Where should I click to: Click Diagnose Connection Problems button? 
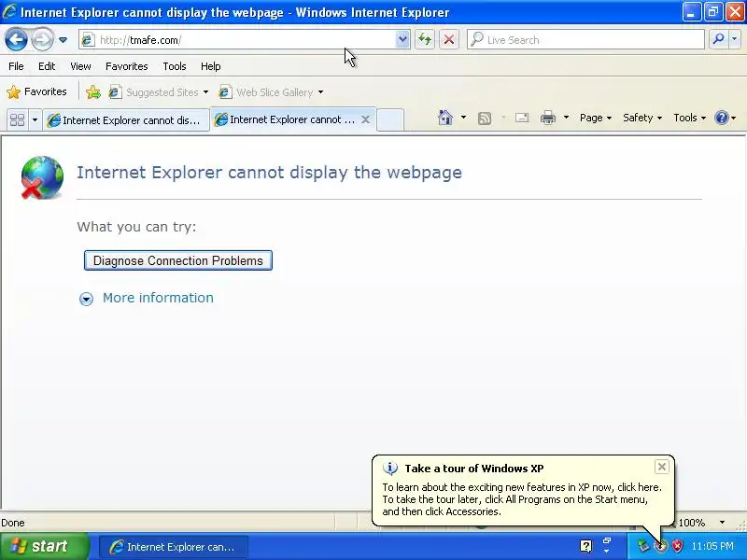[178, 260]
